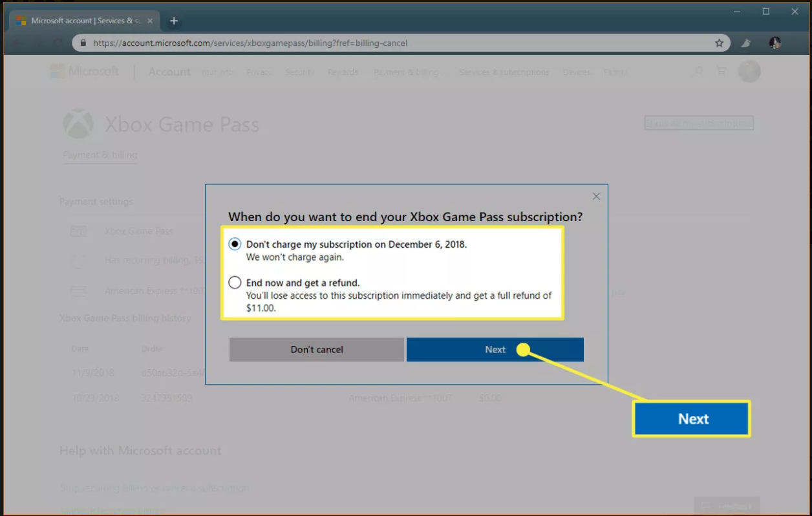Image resolution: width=812 pixels, height=516 pixels.
Task: View site security via the lock icon
Action: [83, 43]
